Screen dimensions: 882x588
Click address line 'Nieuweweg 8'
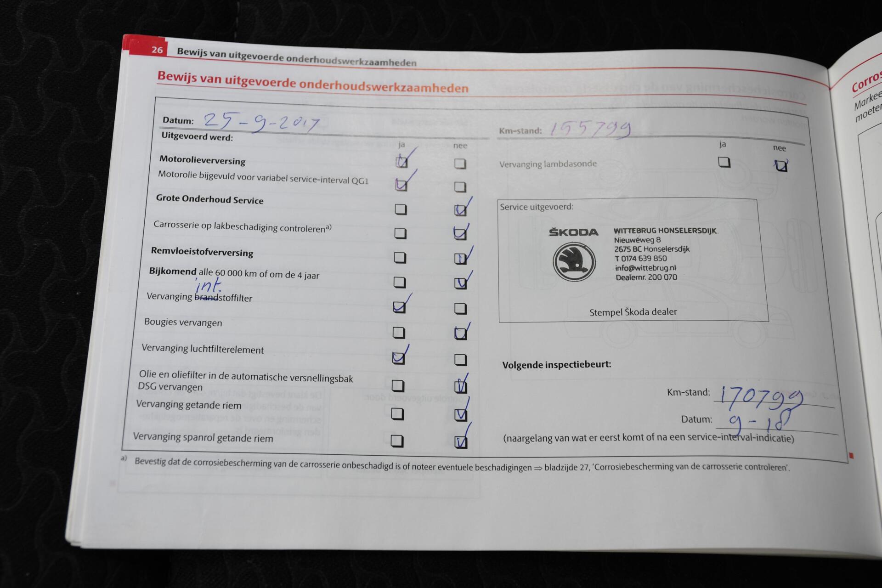[x=637, y=240]
